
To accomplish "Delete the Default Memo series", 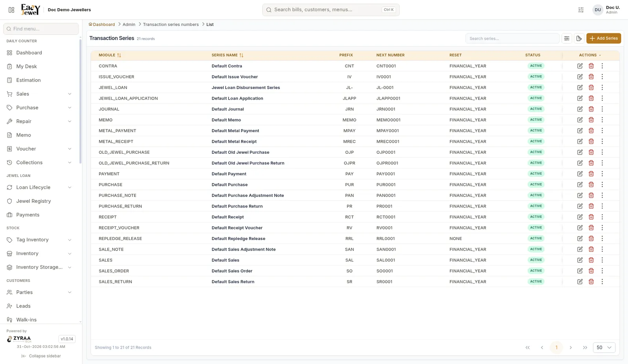I will 591,120.
